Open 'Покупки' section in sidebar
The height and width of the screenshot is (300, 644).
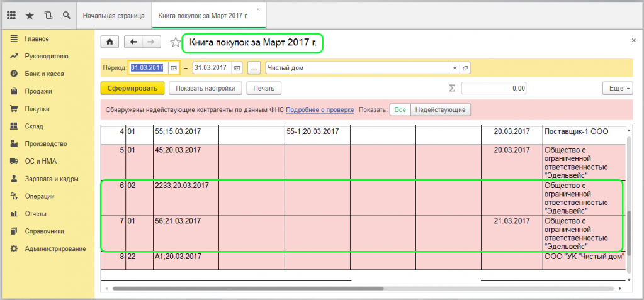pyautogui.click(x=37, y=109)
